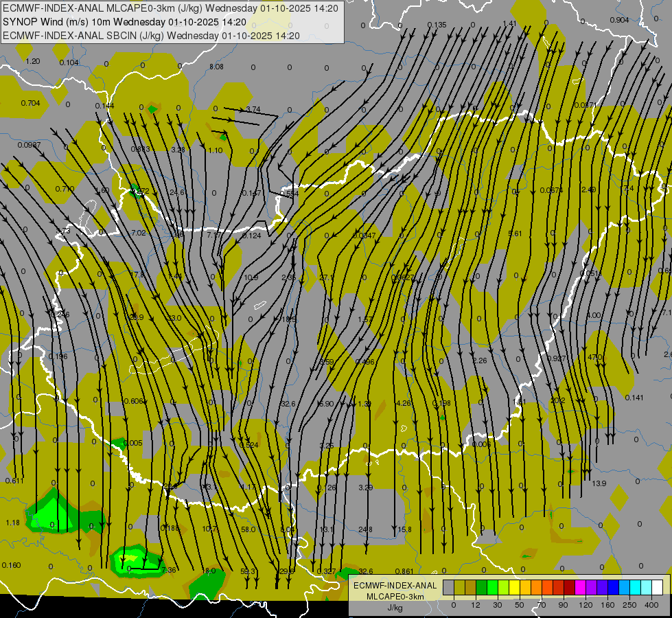Choose the orange legend swatch before 70
The width and height of the screenshot is (672, 618).
[537, 587]
